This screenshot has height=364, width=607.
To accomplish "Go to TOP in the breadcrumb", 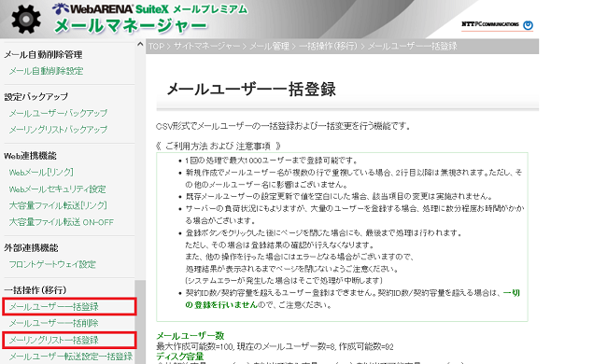I will click(156, 47).
